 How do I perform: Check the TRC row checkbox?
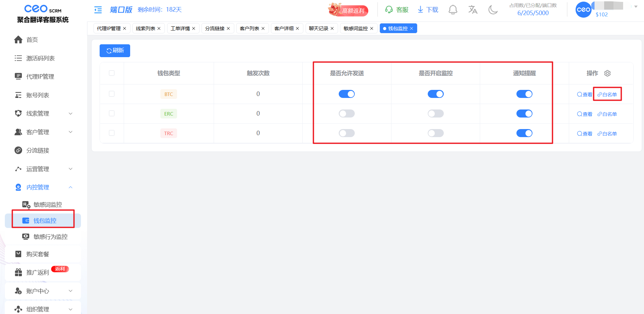point(112,133)
